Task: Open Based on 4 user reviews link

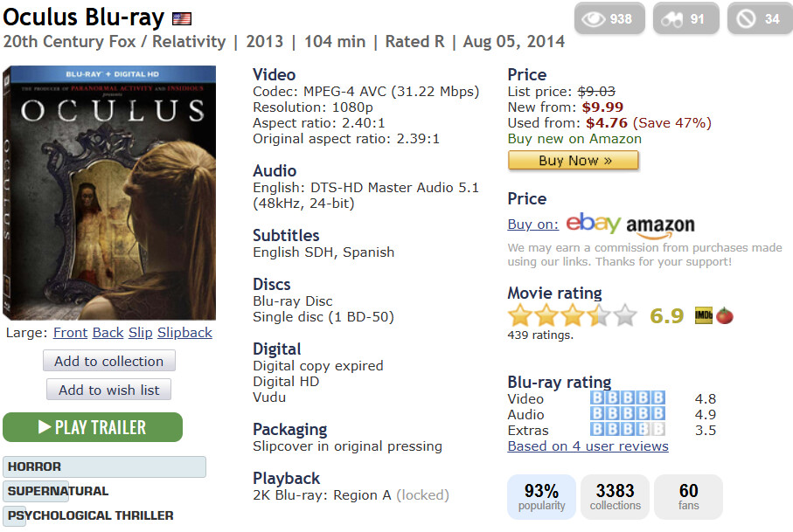Action: click(588, 446)
